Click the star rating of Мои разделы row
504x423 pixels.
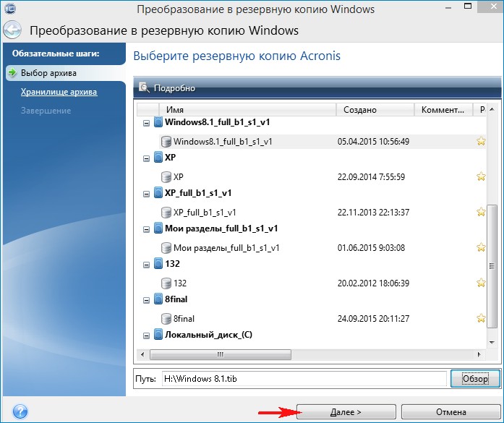tap(481, 247)
